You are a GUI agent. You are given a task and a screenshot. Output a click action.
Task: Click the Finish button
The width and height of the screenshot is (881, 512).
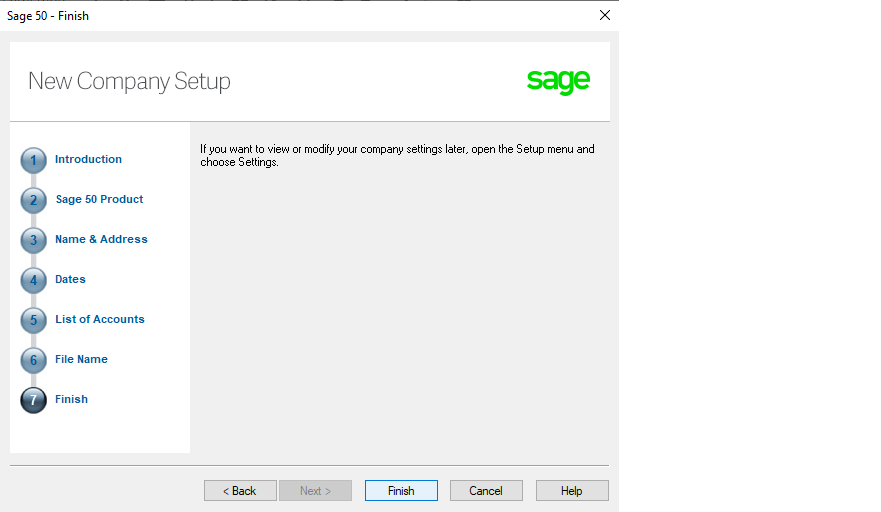coord(401,491)
